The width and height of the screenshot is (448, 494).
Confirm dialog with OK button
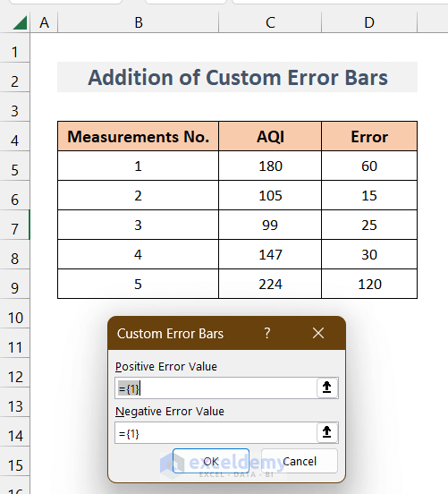click(211, 461)
